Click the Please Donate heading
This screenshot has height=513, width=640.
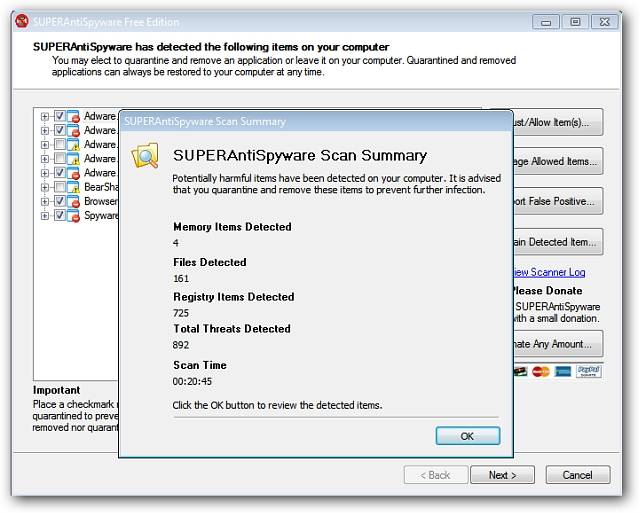547,291
